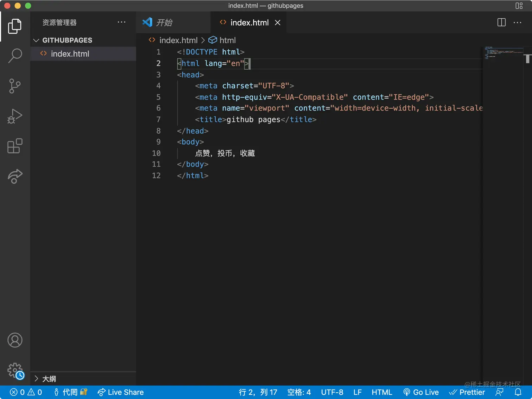Click the closing </head> tag
Screen dimensions: 532x399
pyautogui.click(x=192, y=131)
